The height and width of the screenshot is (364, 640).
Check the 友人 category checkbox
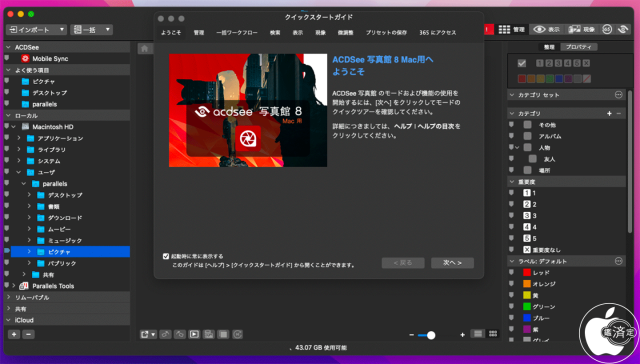point(533,159)
